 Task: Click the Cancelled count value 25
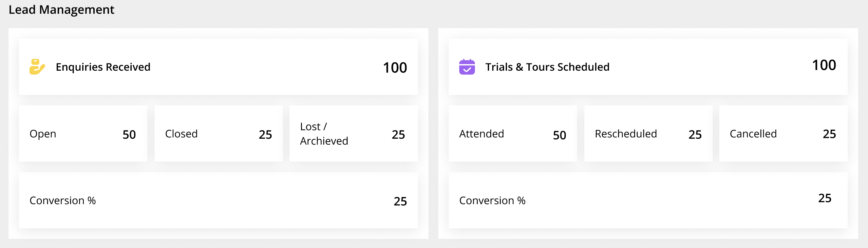829,134
